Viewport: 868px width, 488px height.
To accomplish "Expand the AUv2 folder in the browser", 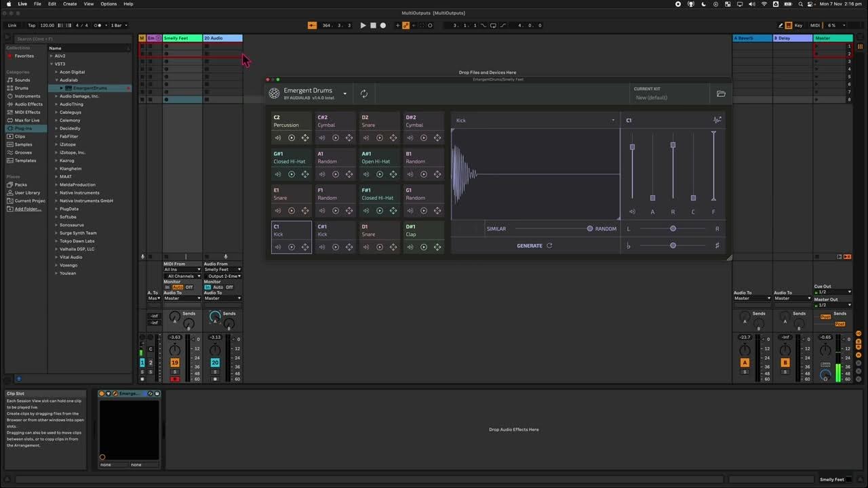I will point(52,56).
